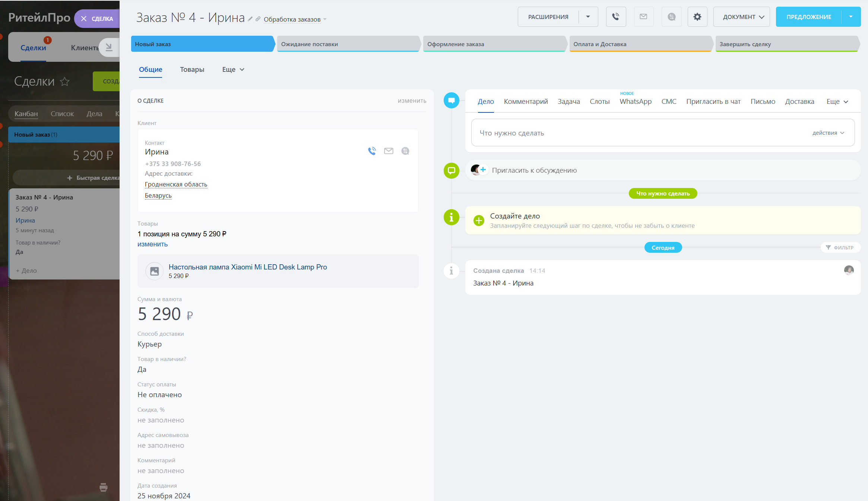Switch to the Товары tab
This screenshot has width=868, height=501.
(x=192, y=70)
